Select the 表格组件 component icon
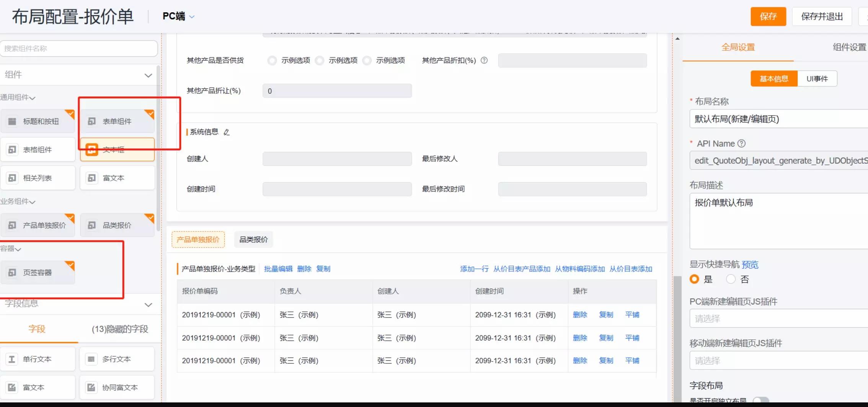 [x=12, y=150]
